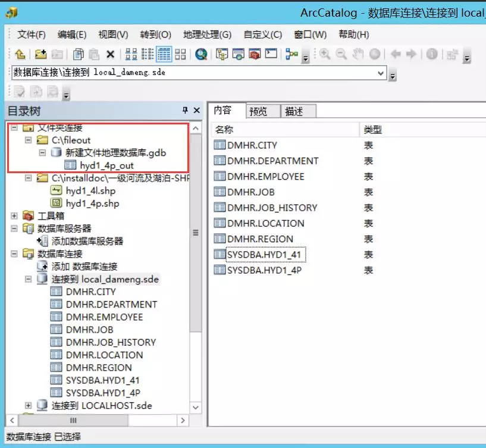This screenshot has height=448, width=486.
Task: Click tree horizontal scrollbar right arrow
Action: [x=183, y=421]
